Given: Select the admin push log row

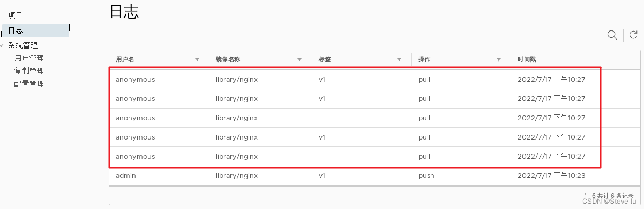Looking at the screenshot, I should point(375,176).
